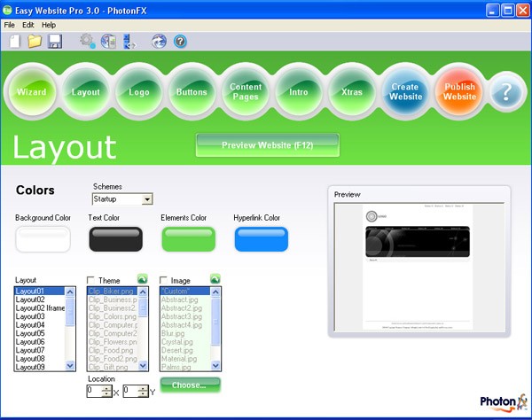
Task: Click the Location X input field
Action: click(94, 391)
